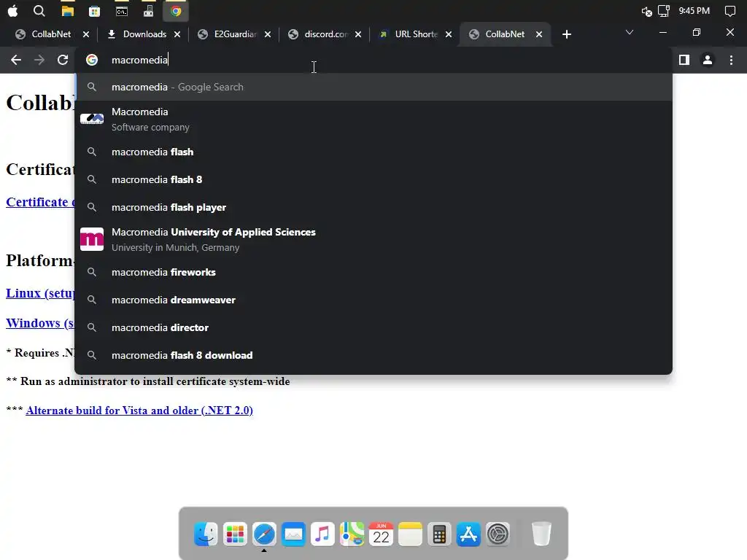Choose the 'macromedia dreamweaver' suggestion
The image size is (747, 560).
373,300
